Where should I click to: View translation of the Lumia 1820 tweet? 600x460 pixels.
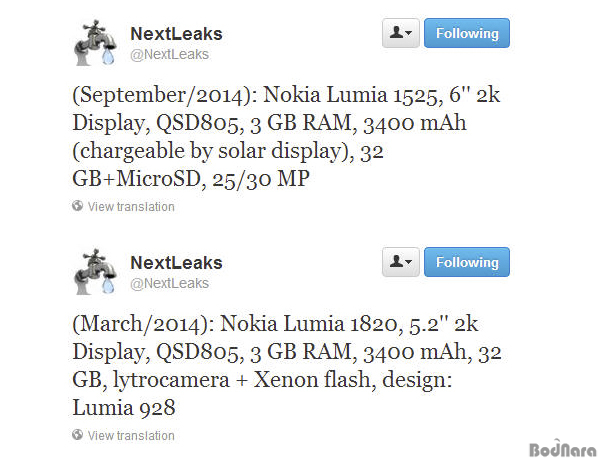point(131,436)
